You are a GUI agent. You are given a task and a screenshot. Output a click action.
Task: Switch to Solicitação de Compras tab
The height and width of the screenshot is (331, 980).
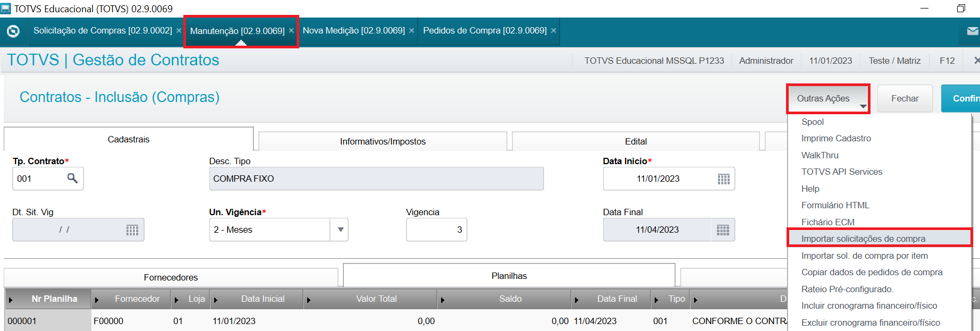pyautogui.click(x=103, y=31)
